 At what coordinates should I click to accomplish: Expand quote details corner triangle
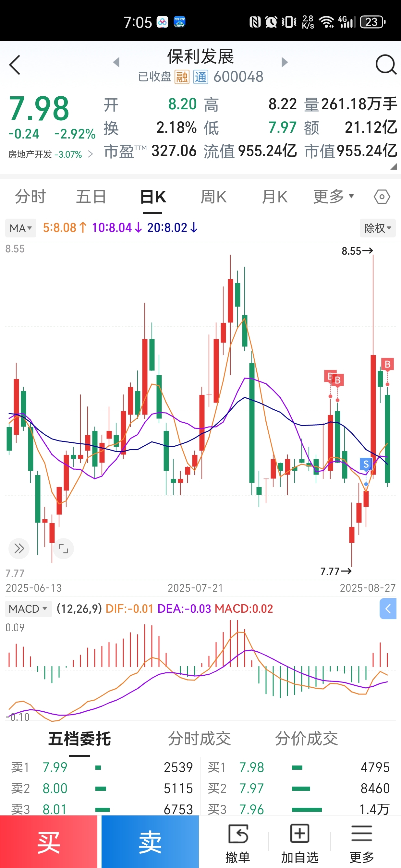(393, 166)
